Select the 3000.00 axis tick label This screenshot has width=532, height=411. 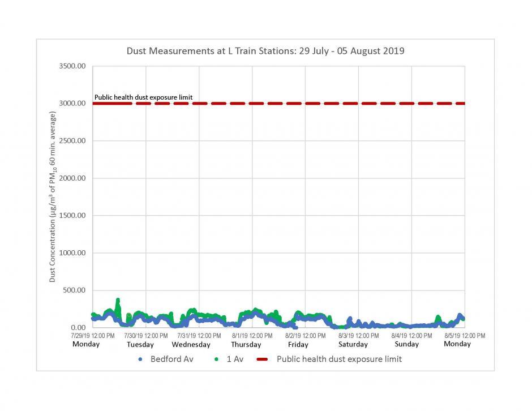coord(73,103)
